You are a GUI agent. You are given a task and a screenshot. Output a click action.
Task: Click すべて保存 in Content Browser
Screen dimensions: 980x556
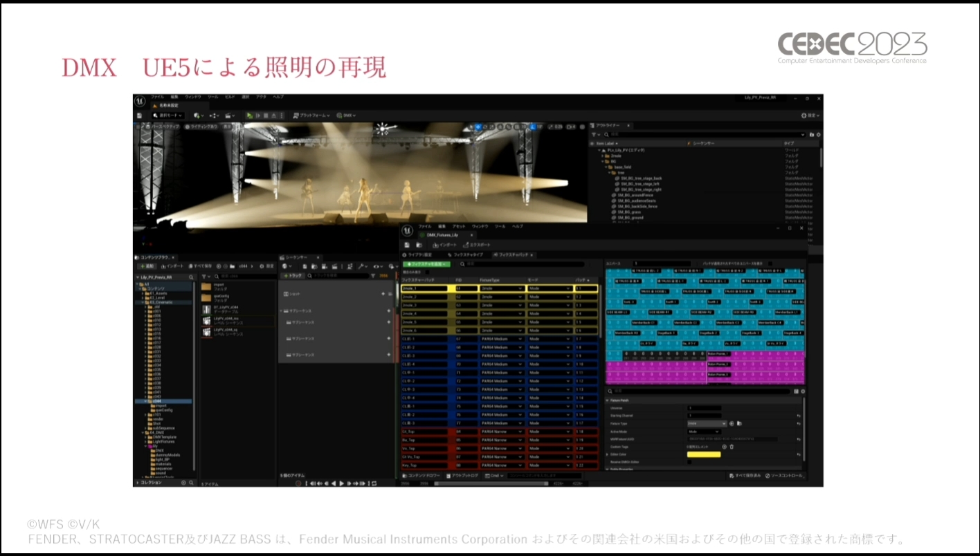[201, 266]
